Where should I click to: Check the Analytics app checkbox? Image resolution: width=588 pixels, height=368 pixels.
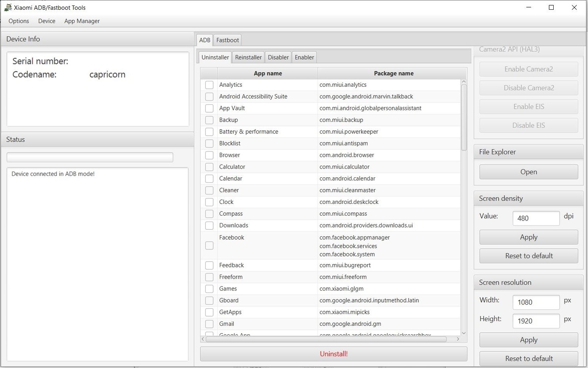click(209, 85)
